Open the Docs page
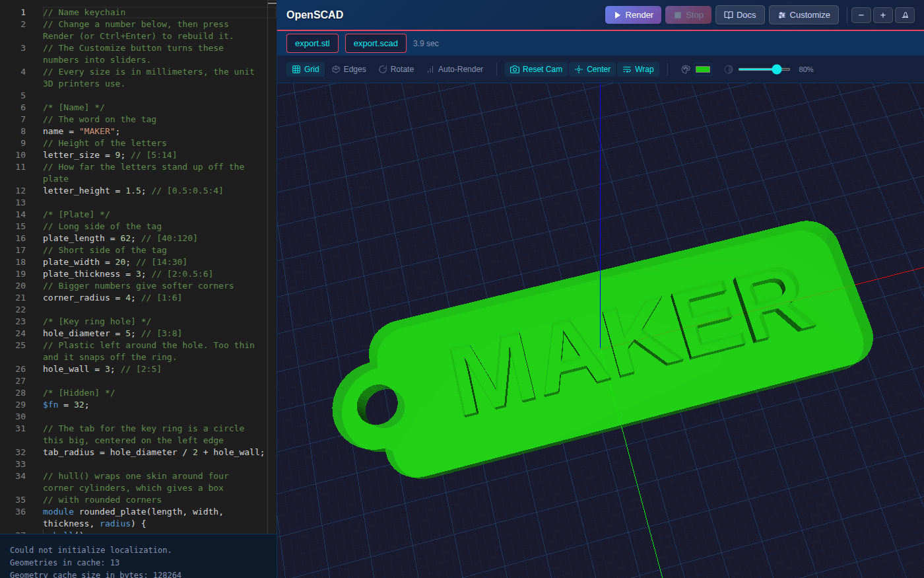 pos(740,15)
